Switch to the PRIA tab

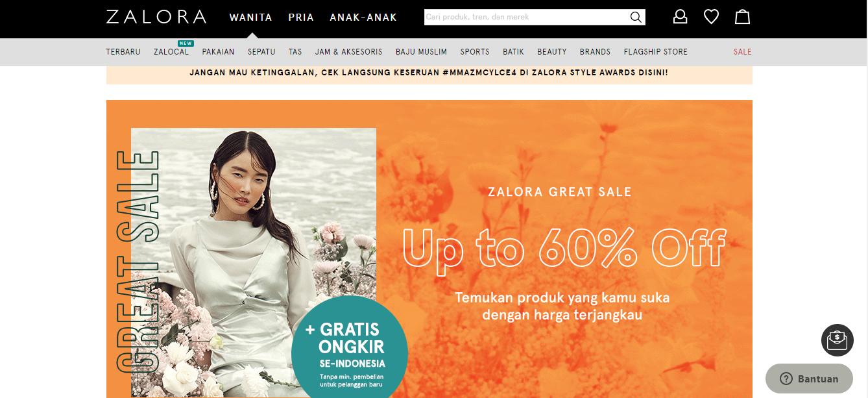coord(301,18)
